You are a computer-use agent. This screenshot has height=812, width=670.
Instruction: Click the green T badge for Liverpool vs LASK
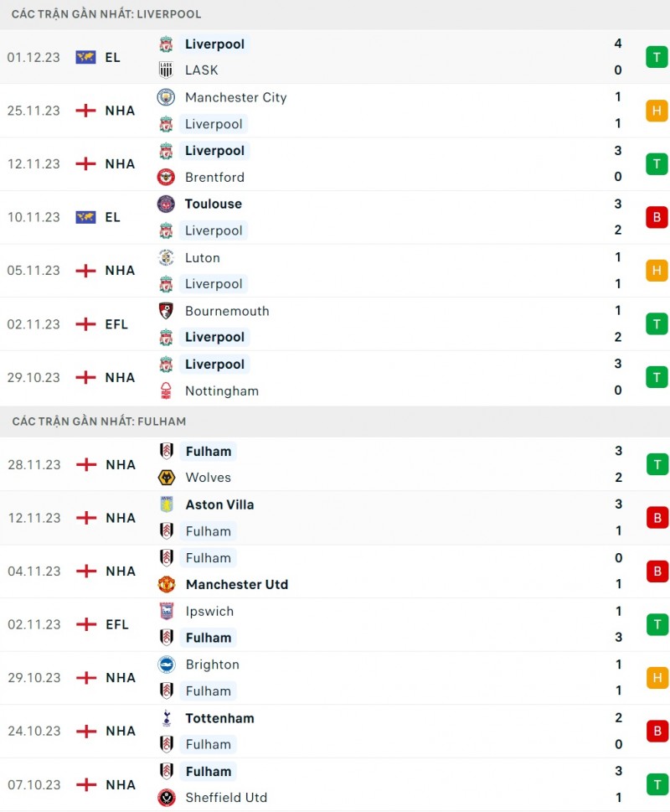pos(657,57)
